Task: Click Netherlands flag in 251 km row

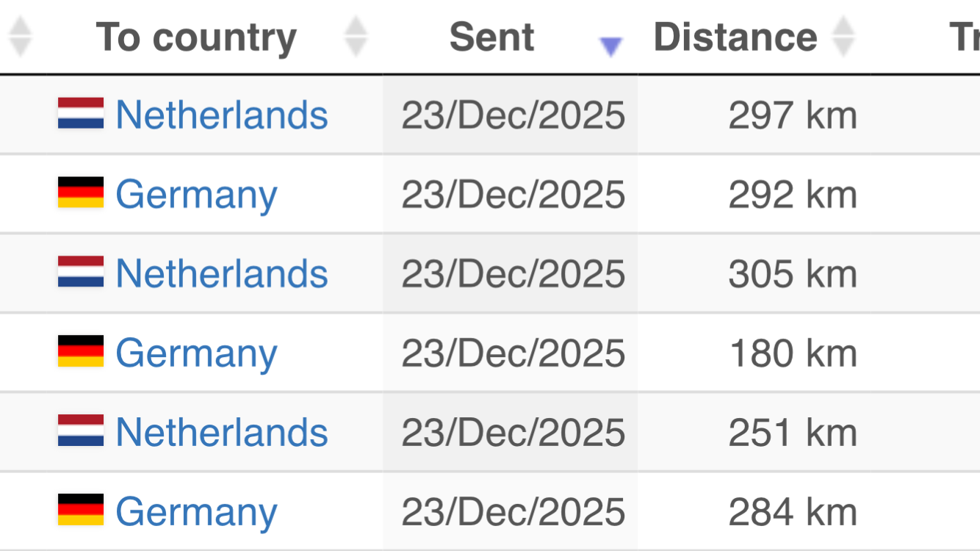Action: (x=81, y=431)
